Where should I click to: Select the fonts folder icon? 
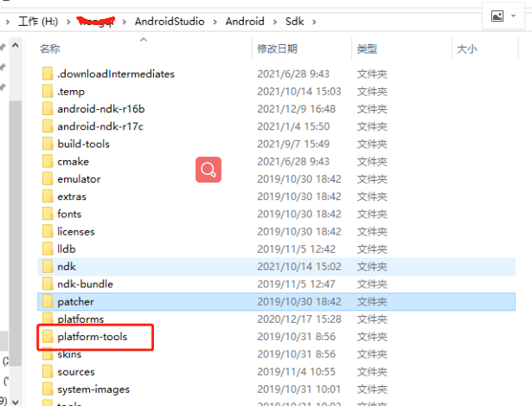(x=48, y=214)
